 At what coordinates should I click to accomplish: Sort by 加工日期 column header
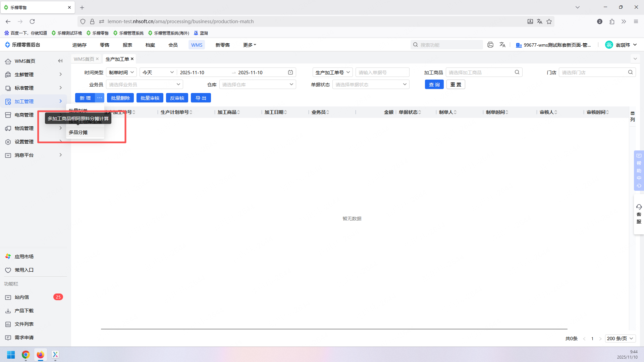tap(275, 112)
